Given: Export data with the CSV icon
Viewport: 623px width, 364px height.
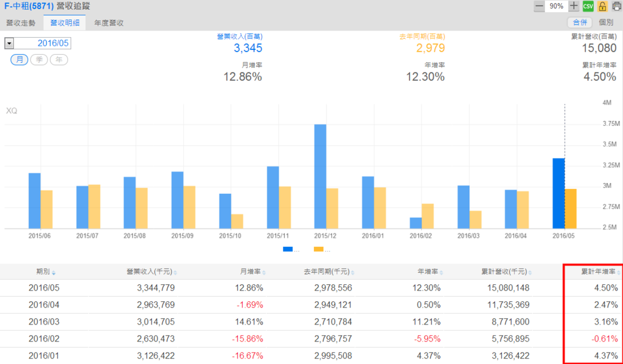Looking at the screenshot, I should (588, 6).
